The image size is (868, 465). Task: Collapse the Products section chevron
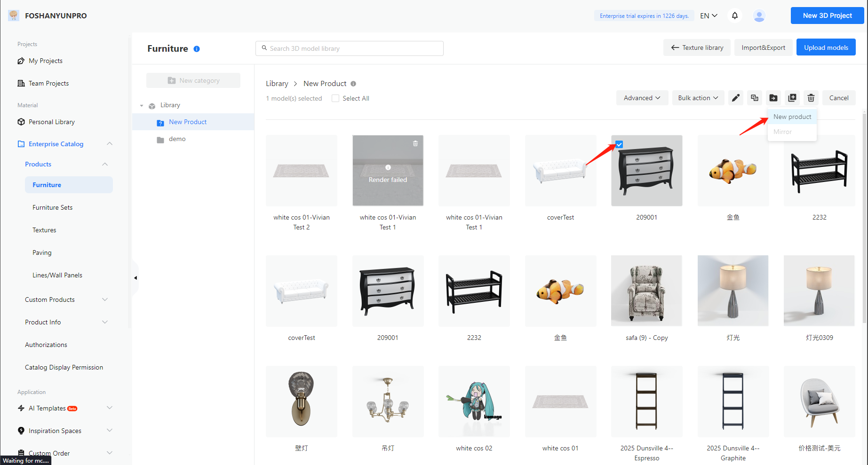click(x=105, y=164)
